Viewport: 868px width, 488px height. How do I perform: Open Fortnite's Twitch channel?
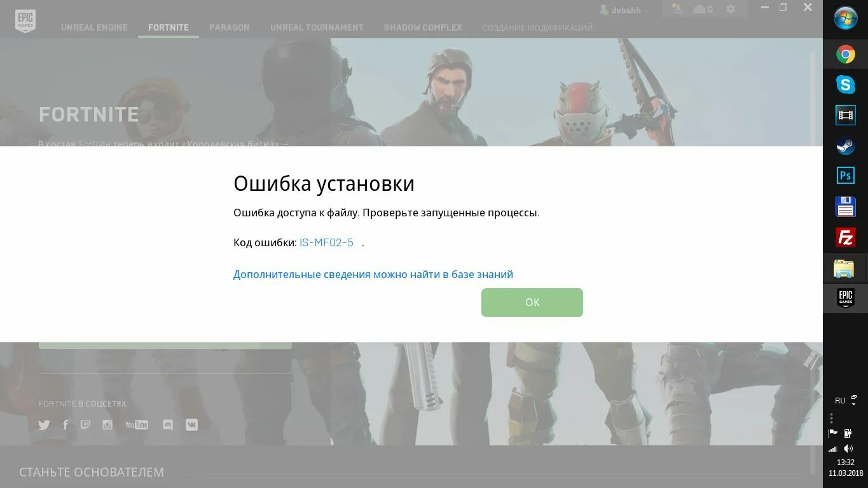click(x=85, y=424)
